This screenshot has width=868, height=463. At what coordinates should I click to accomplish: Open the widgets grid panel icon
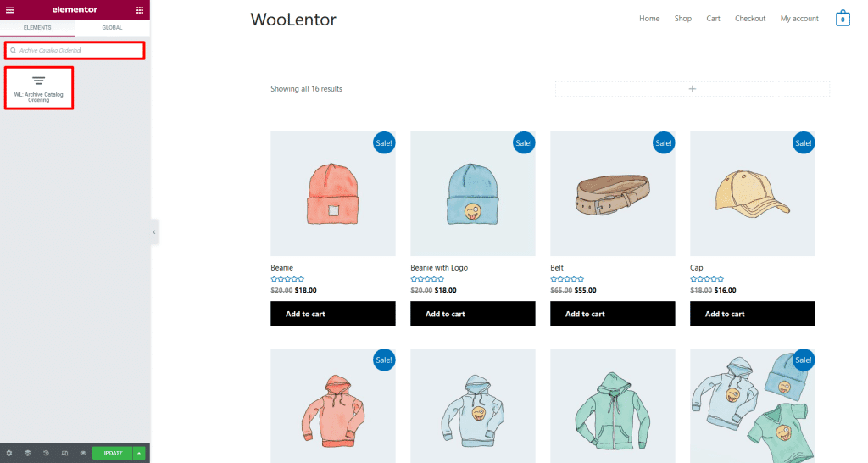pos(140,10)
